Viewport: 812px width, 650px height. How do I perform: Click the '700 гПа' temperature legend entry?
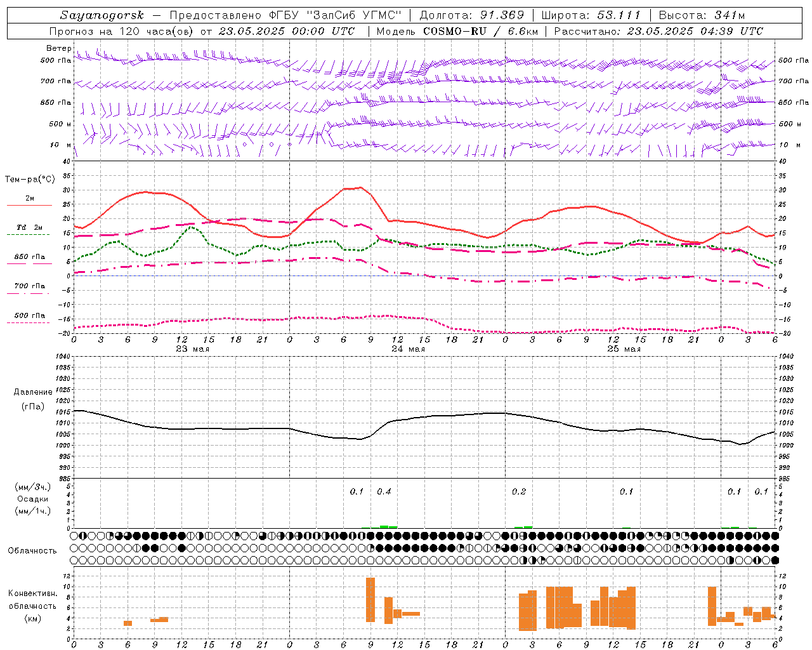click(x=29, y=286)
